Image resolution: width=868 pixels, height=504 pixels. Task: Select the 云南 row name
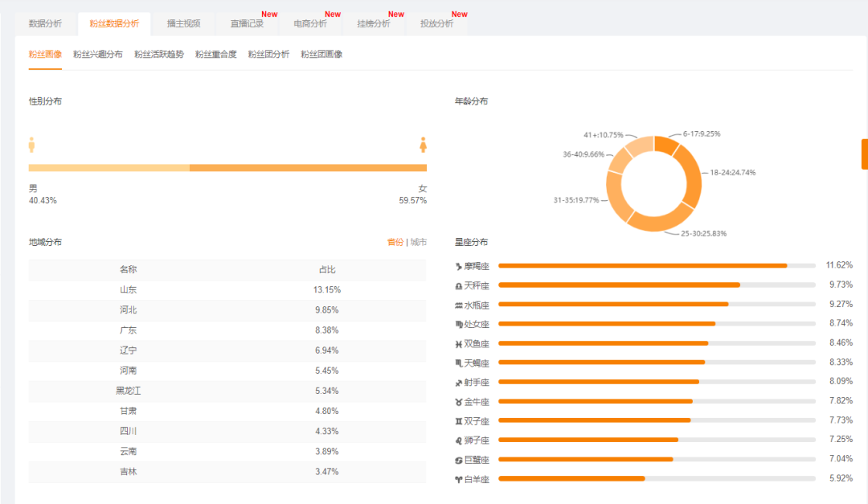pos(128,452)
